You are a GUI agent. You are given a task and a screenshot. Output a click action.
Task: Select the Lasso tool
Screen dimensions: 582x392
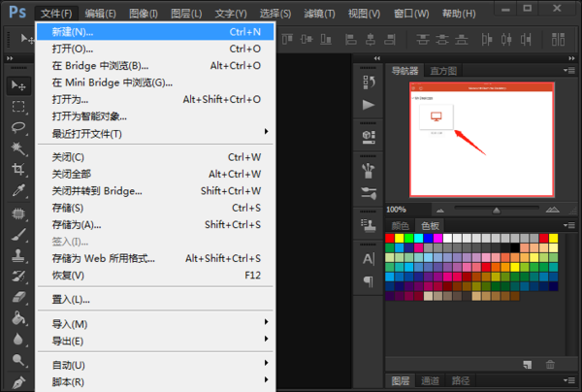18,128
